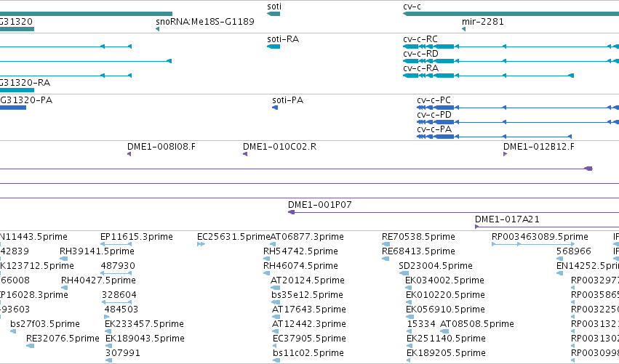Select the 'bs27f03.5prime' EST label
This screenshot has width=619, height=364.
pos(44,324)
